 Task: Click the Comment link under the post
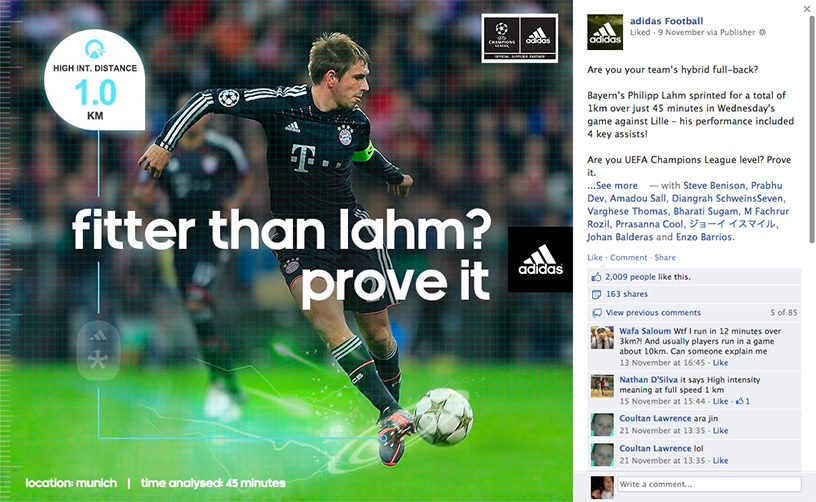tap(629, 258)
